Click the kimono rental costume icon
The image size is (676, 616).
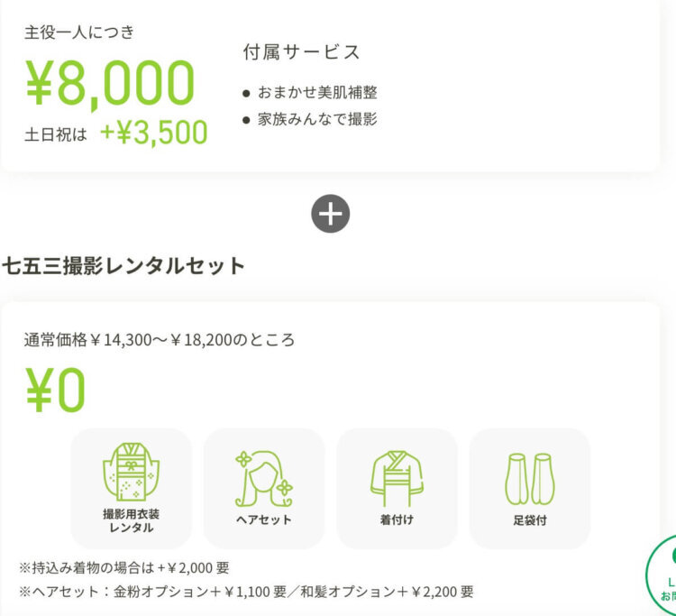click(x=131, y=472)
